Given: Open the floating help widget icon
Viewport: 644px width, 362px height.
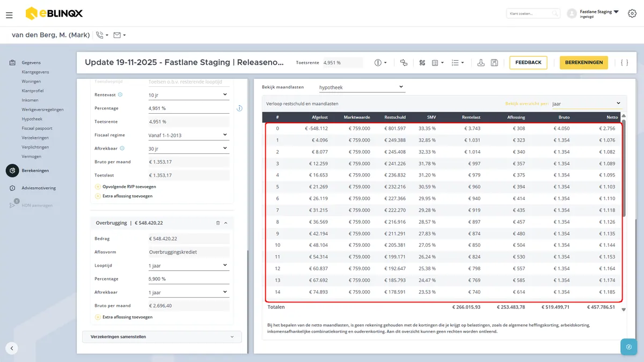Looking at the screenshot, I should [628, 347].
